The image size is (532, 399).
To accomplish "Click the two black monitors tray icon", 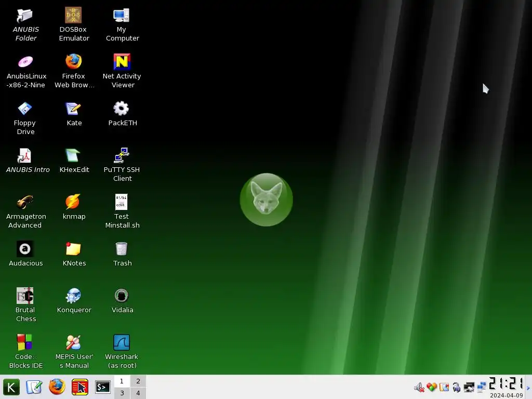I will [469, 387].
